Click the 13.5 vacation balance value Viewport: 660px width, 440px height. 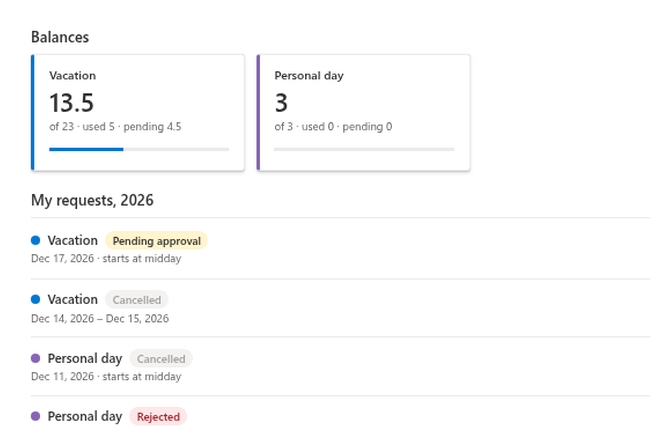72,103
